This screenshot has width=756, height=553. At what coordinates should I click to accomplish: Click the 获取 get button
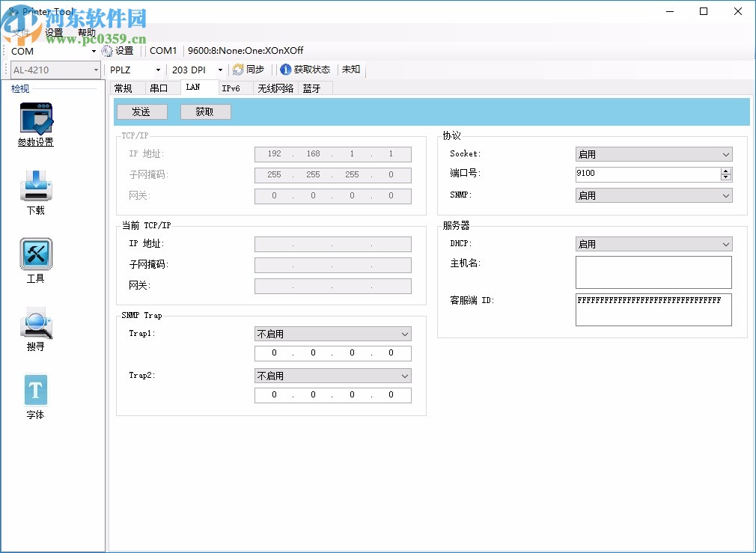[x=205, y=111]
